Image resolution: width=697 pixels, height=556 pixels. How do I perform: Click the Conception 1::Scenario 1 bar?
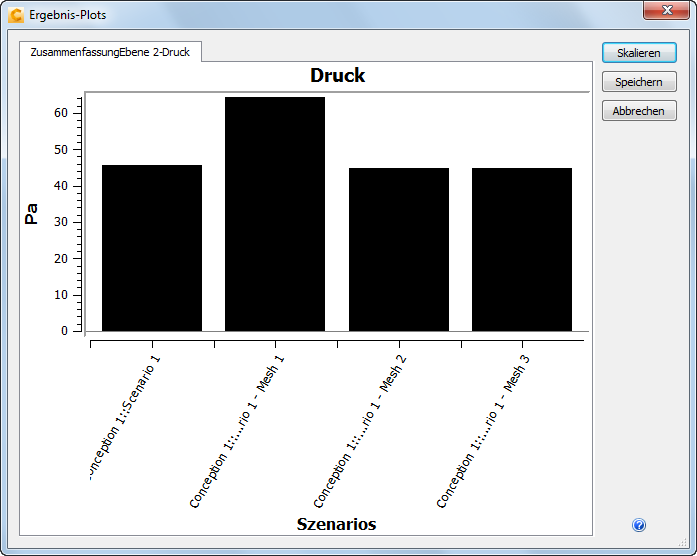pyautogui.click(x=152, y=248)
